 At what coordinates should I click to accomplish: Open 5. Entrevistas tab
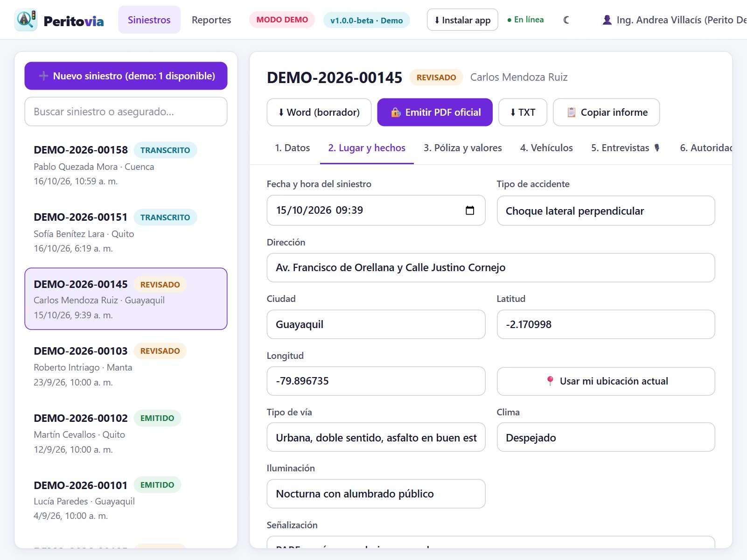[626, 148]
